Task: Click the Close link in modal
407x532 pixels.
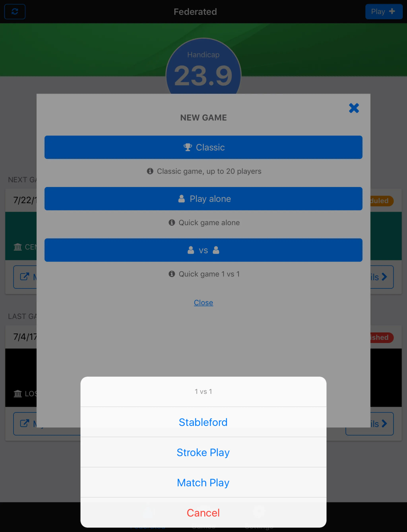Action: click(x=203, y=303)
